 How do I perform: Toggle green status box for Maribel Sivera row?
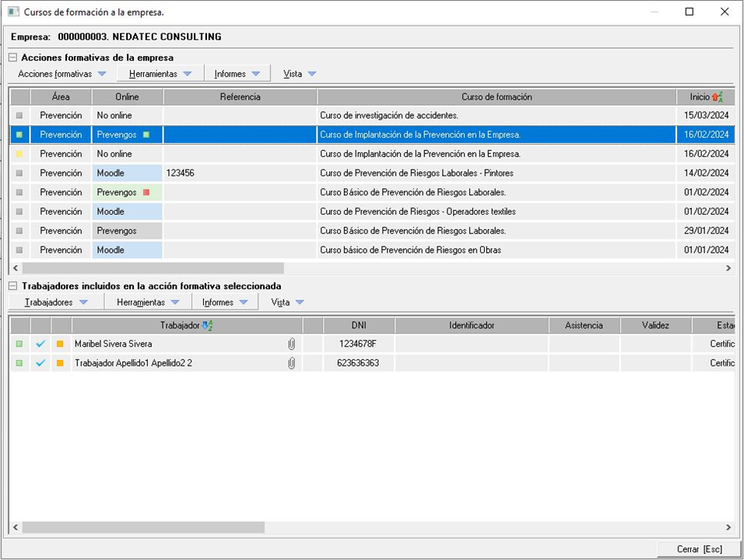pyautogui.click(x=19, y=344)
